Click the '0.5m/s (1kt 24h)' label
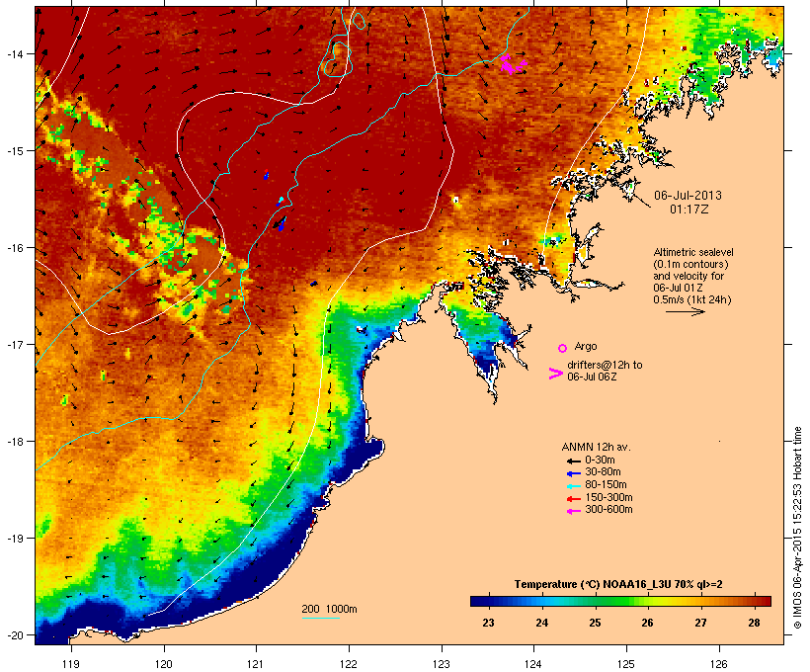Viewport: 810px width, 672px height. 692,299
